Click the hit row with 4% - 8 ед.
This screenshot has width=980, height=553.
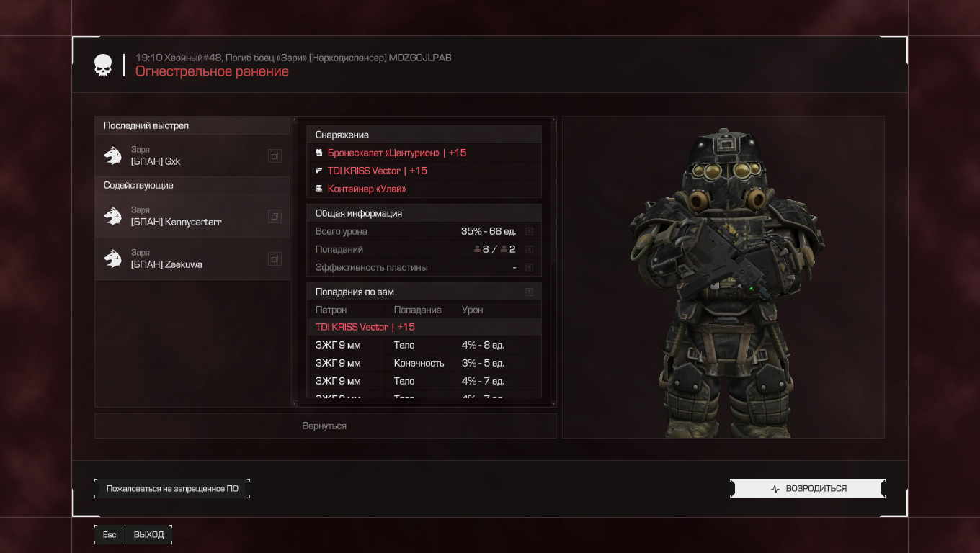point(424,345)
